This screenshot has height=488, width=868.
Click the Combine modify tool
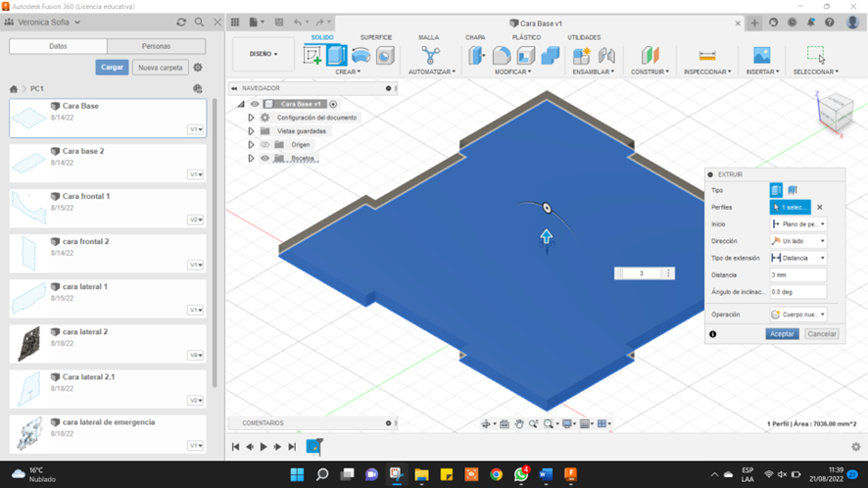551,56
